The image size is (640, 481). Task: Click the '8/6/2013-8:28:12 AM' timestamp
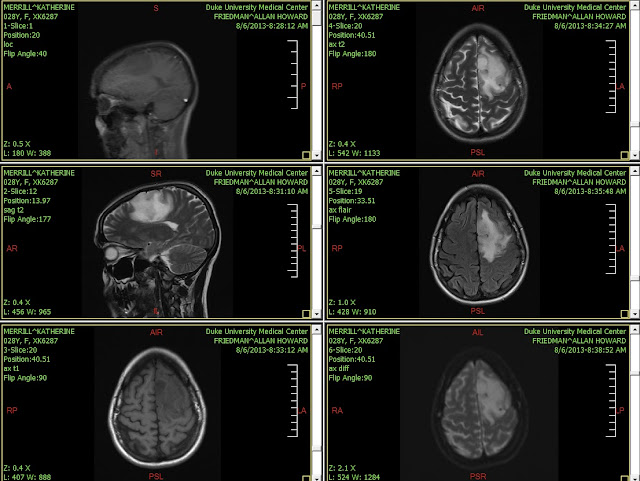[x=272, y=26]
